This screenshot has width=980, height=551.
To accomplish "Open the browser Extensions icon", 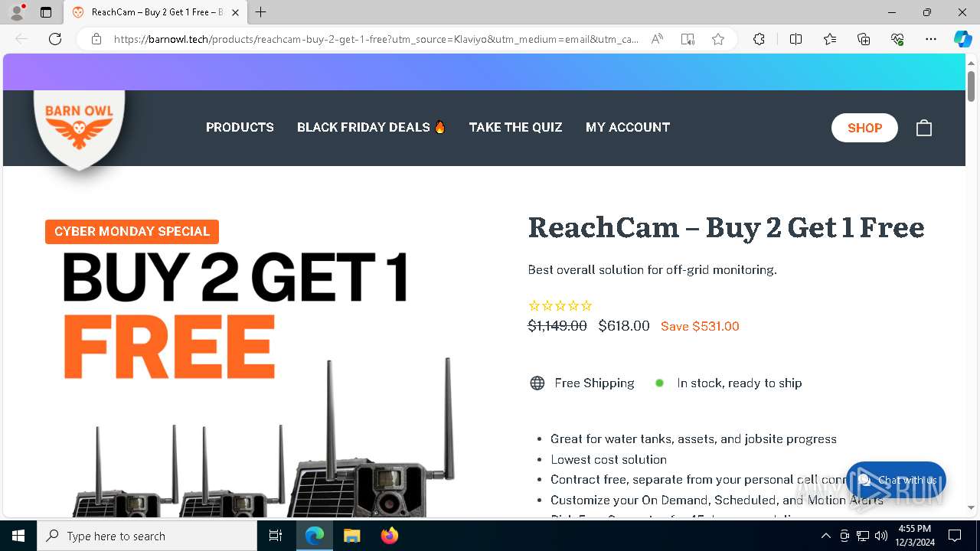I will tap(759, 39).
